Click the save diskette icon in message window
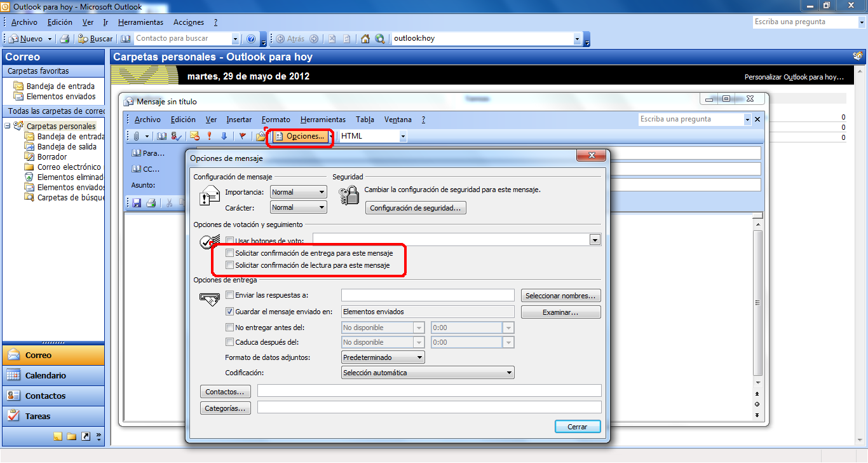868x463 pixels. tap(136, 203)
